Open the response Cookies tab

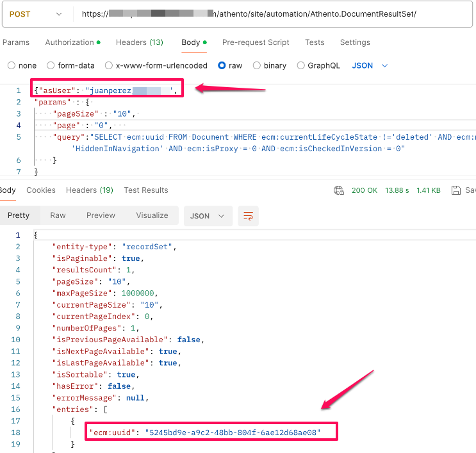coord(41,190)
